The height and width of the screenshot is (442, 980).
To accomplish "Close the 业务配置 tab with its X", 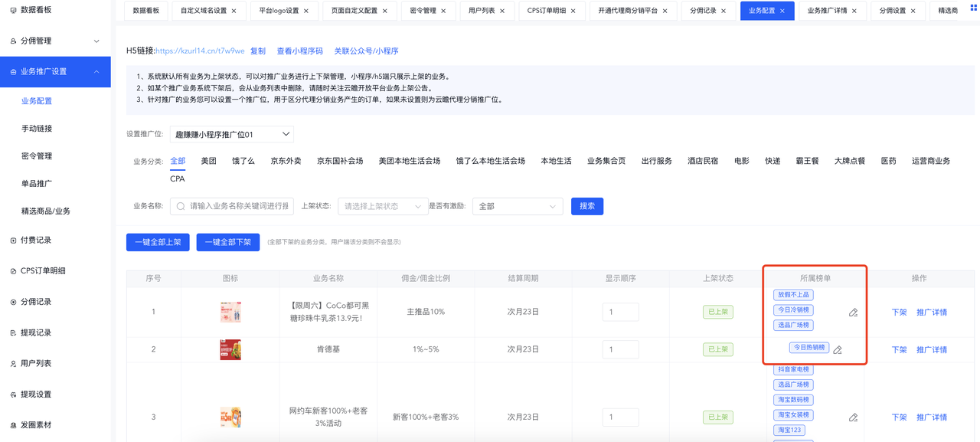I will pyautogui.click(x=782, y=11).
